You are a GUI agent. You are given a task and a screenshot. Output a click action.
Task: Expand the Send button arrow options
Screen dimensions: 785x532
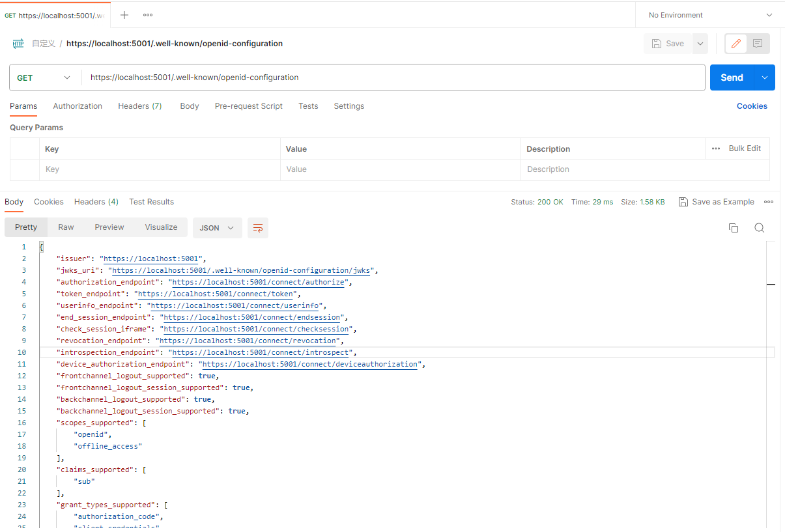[x=765, y=77]
